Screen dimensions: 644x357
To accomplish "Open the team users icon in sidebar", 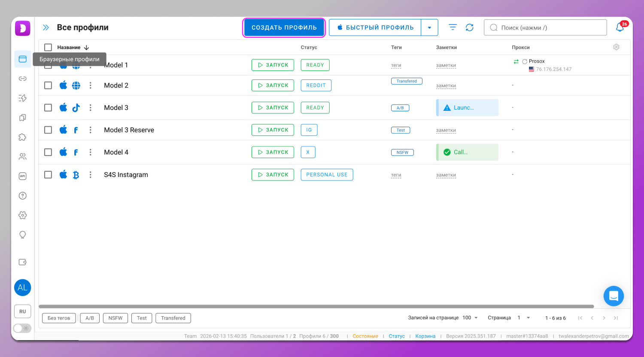I will pos(22,157).
